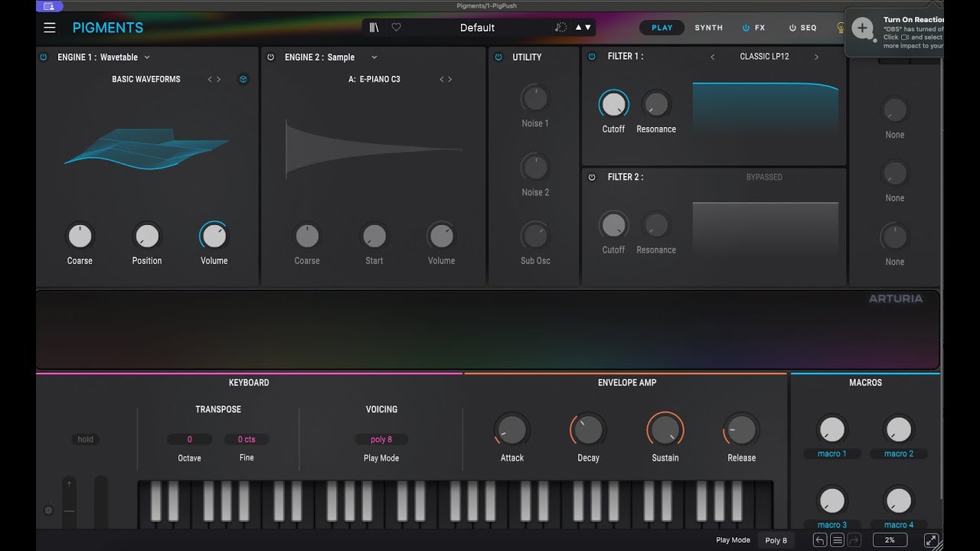Toggle the Utility engine power button
Image resolution: width=980 pixels, height=551 pixels.
tap(498, 57)
